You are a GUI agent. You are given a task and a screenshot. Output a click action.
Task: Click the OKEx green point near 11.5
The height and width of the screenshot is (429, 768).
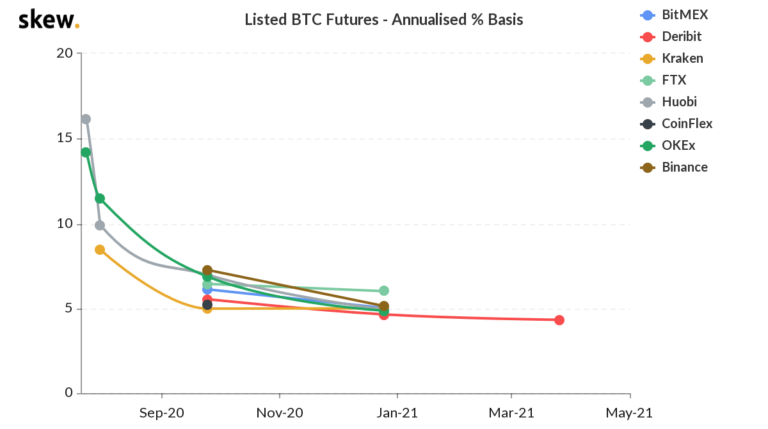click(100, 198)
